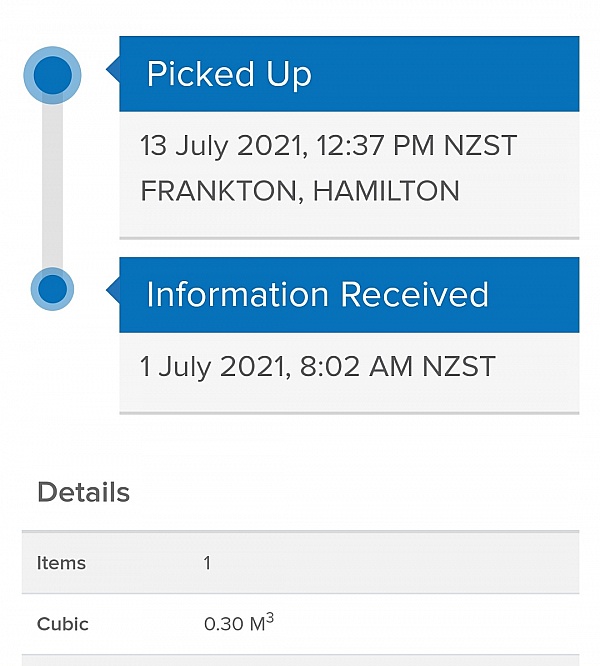Click the Items row label
Screen dimensions: 600x666
62,563
